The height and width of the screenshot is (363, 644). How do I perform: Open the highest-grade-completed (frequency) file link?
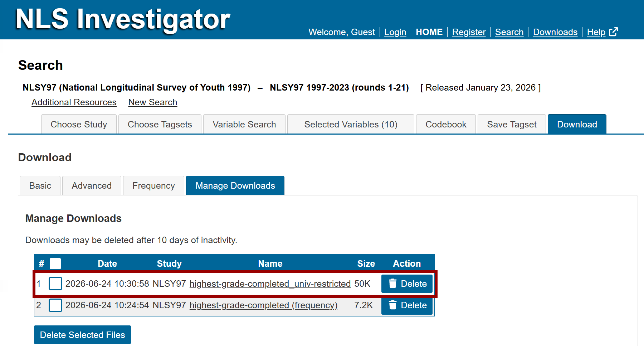pos(263,305)
